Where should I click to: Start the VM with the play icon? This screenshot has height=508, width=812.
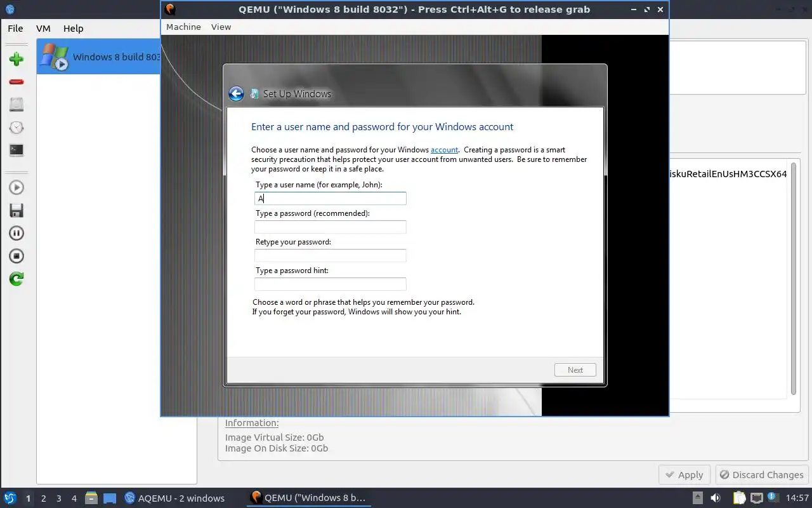[x=16, y=187]
